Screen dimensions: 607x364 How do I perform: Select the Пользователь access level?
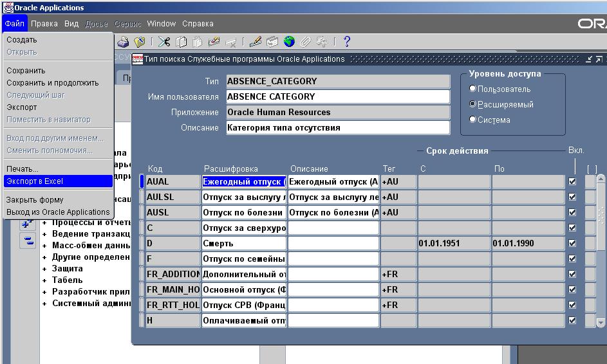pos(473,89)
